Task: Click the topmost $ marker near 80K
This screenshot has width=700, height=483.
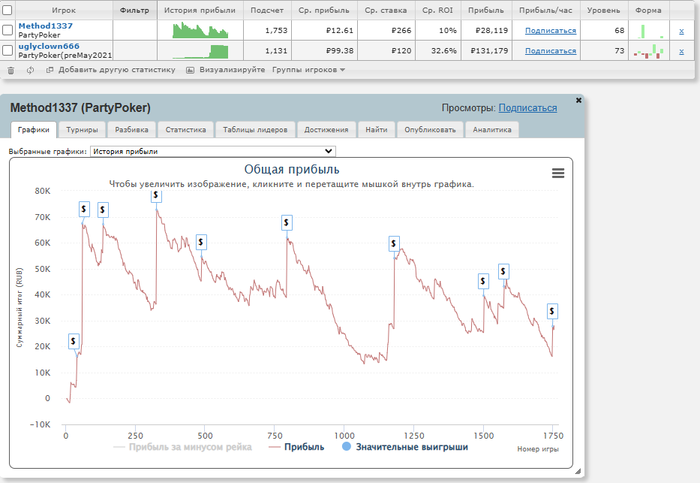Action: (156, 196)
